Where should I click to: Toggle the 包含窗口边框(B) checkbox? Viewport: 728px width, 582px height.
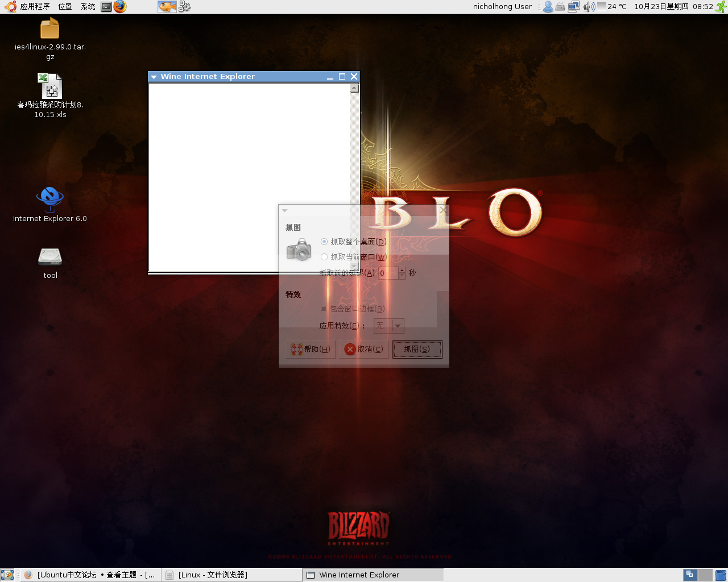coord(353,309)
